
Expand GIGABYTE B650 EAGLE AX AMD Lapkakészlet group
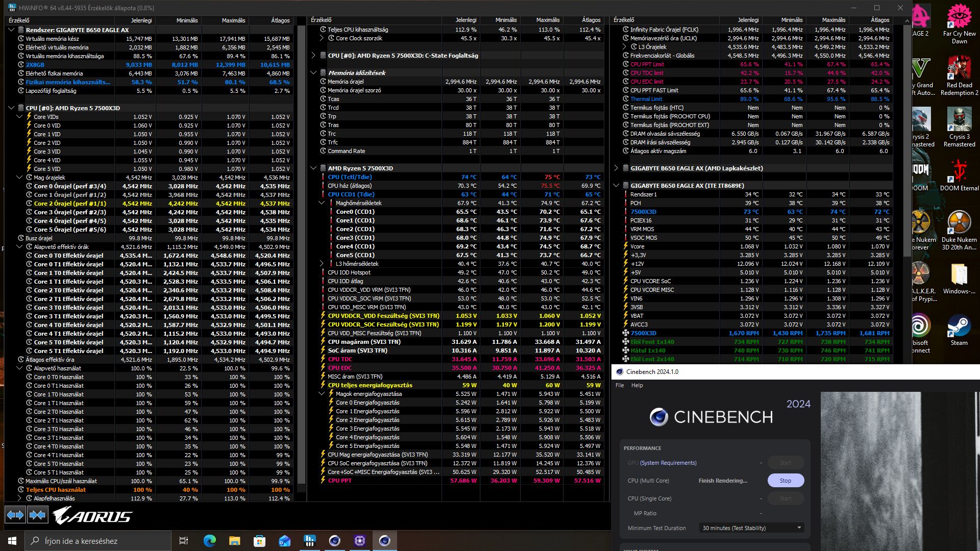click(x=616, y=168)
